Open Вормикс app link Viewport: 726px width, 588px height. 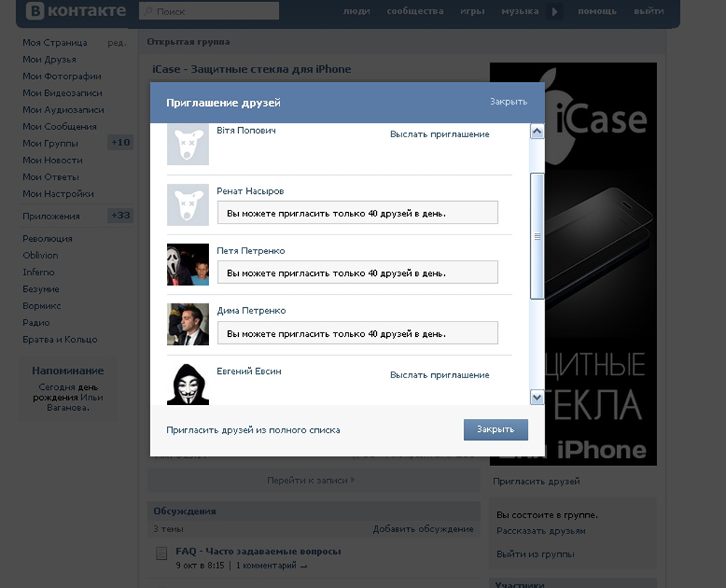[41, 306]
